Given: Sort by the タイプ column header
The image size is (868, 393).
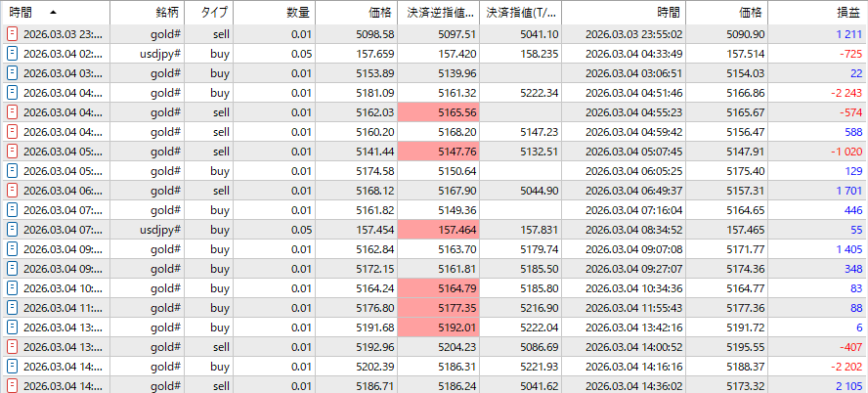Looking at the screenshot, I should coord(215,12).
